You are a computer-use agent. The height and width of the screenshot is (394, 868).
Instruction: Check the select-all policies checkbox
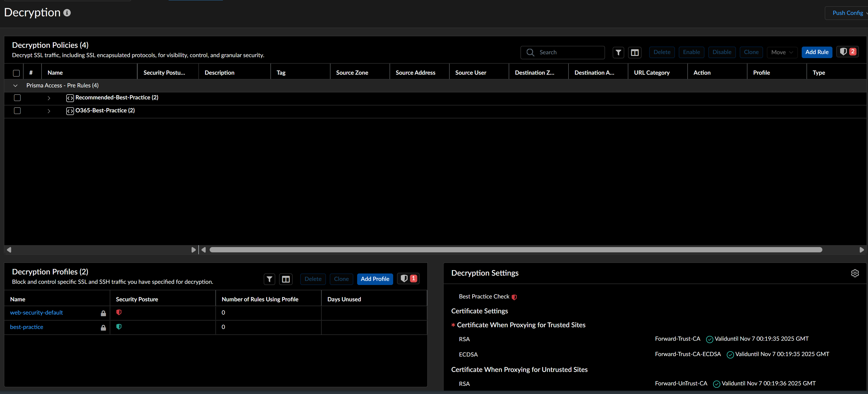[16, 73]
